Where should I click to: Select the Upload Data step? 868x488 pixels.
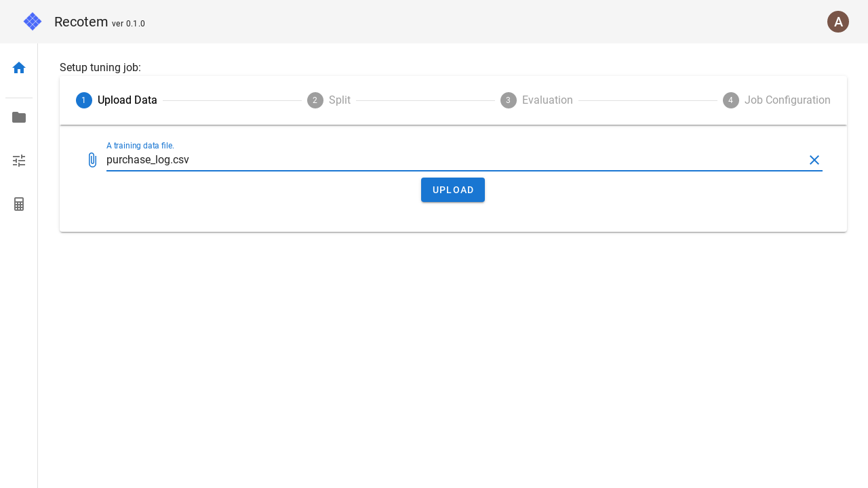tap(127, 100)
